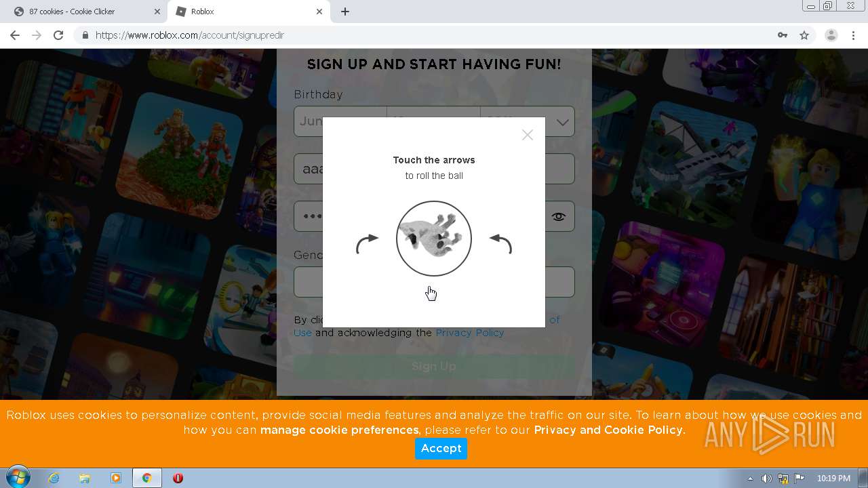
Task: Click the left rotate arrow in captcha
Action: 367,244
